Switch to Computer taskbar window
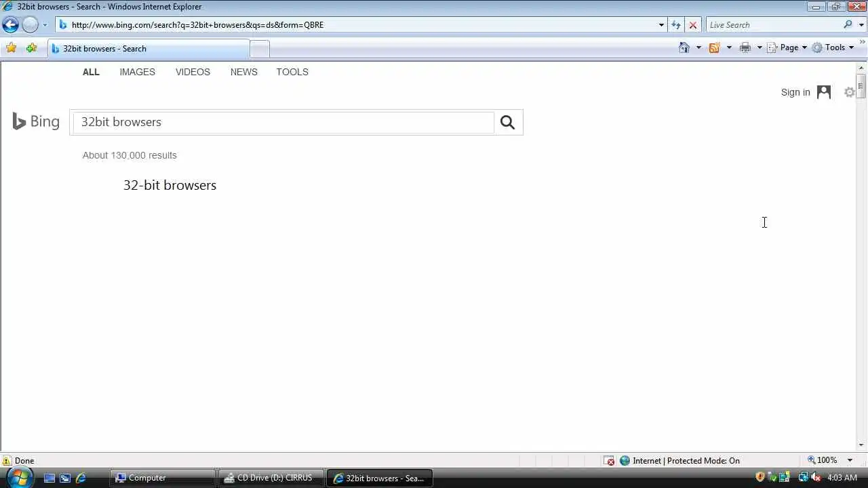The image size is (868, 488). pyautogui.click(x=163, y=478)
